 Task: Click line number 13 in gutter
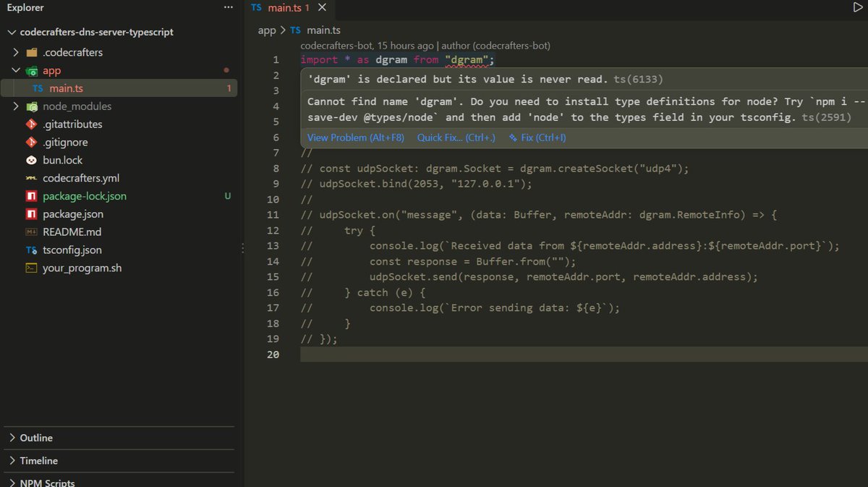coord(273,246)
